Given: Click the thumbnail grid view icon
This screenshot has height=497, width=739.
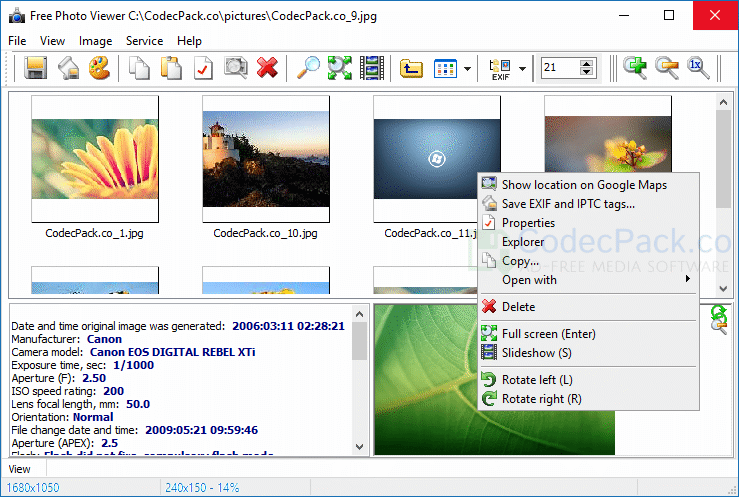Looking at the screenshot, I should point(445,68).
